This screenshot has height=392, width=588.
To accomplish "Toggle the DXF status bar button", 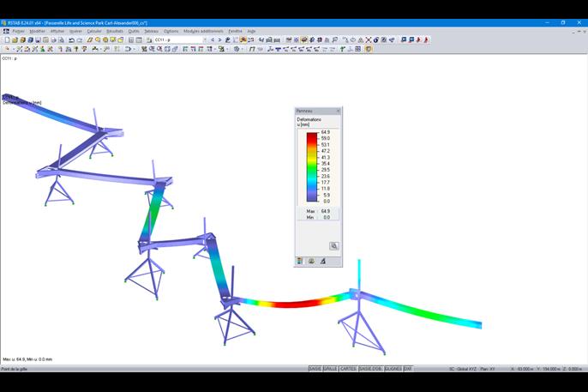I will [408, 369].
